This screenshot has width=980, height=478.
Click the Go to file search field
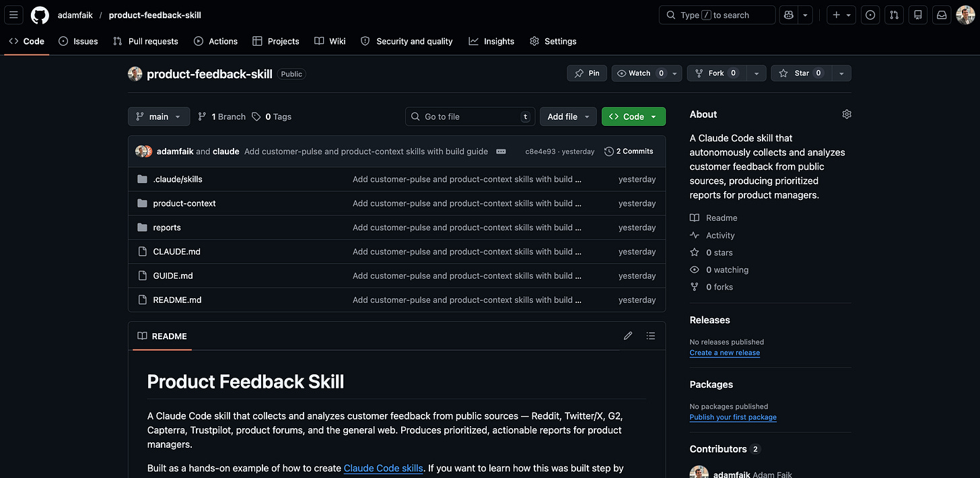point(470,116)
